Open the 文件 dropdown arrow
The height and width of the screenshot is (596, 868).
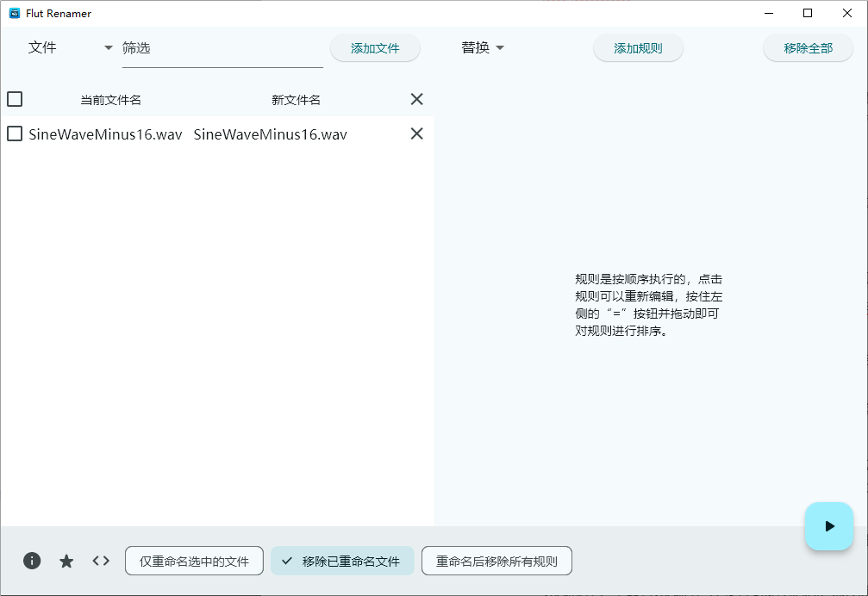point(107,48)
